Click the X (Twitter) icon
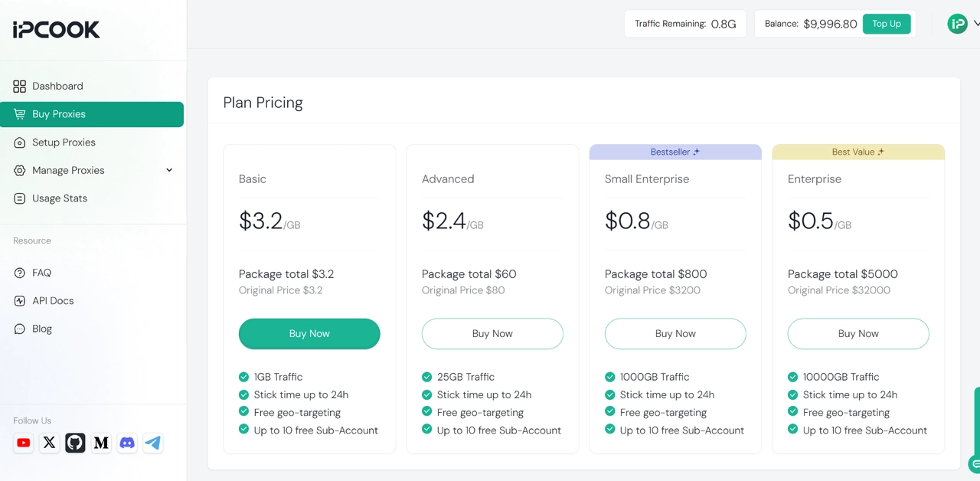This screenshot has height=481, width=980. click(x=49, y=443)
